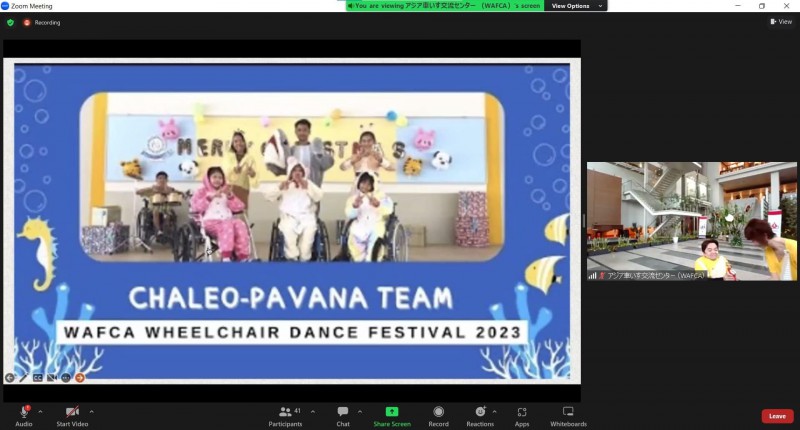Image resolution: width=800 pixels, height=430 pixels.
Task: Go to previous slide with back arrow
Action: [10, 377]
